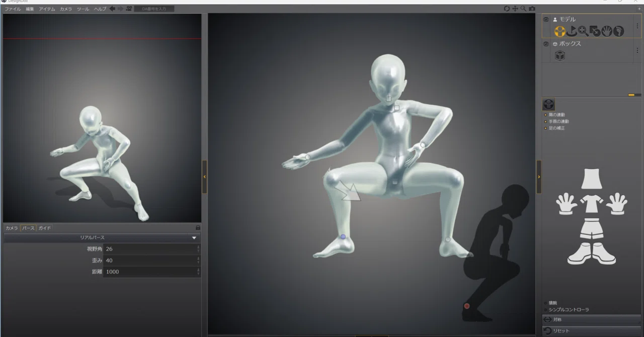The width and height of the screenshot is (644, 337).
Task: Toggle 肩の連動 option
Action: [x=545, y=115]
